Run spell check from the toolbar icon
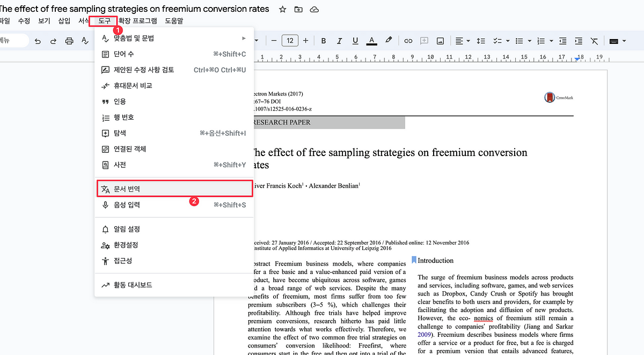The width and height of the screenshot is (644, 355). point(85,41)
